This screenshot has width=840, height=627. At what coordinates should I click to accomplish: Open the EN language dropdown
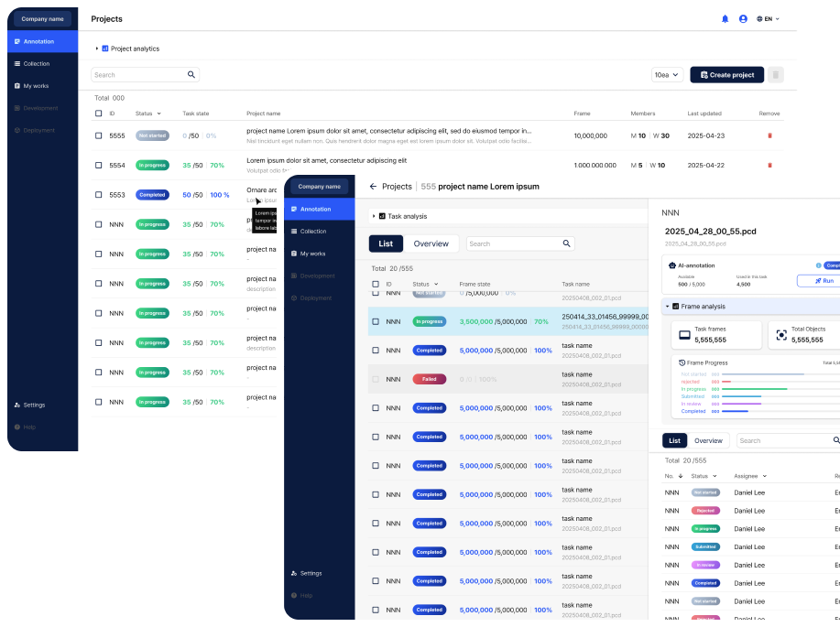769,18
